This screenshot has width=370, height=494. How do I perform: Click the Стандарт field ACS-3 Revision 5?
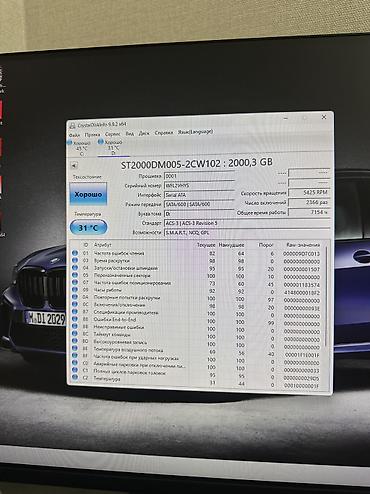coord(247,223)
